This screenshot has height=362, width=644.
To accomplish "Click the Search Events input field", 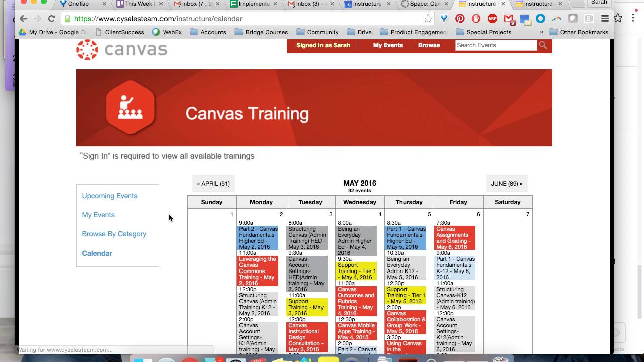I will tap(496, 45).
